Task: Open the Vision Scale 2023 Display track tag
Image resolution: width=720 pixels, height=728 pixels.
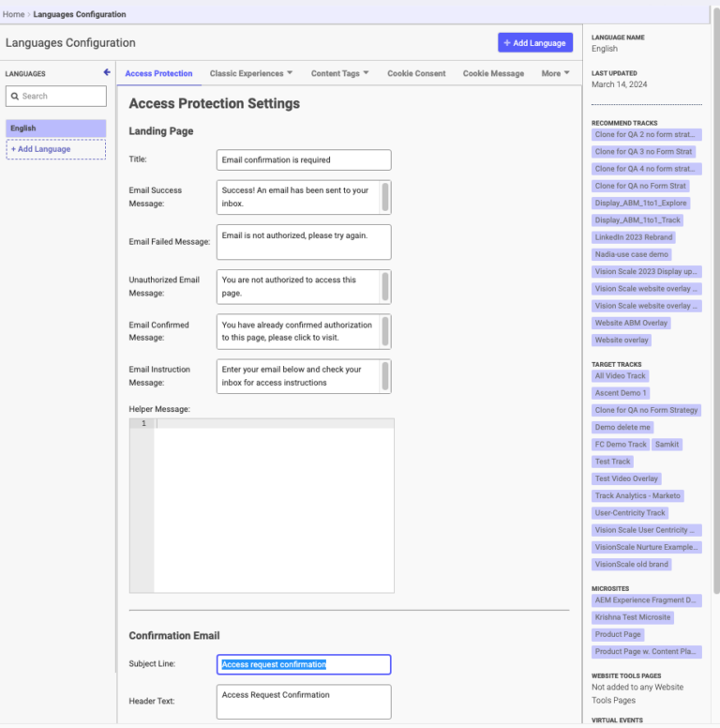Action: click(646, 272)
